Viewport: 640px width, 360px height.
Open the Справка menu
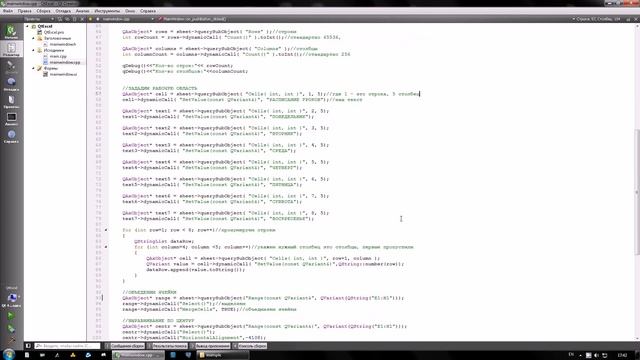pyautogui.click(x=148, y=11)
